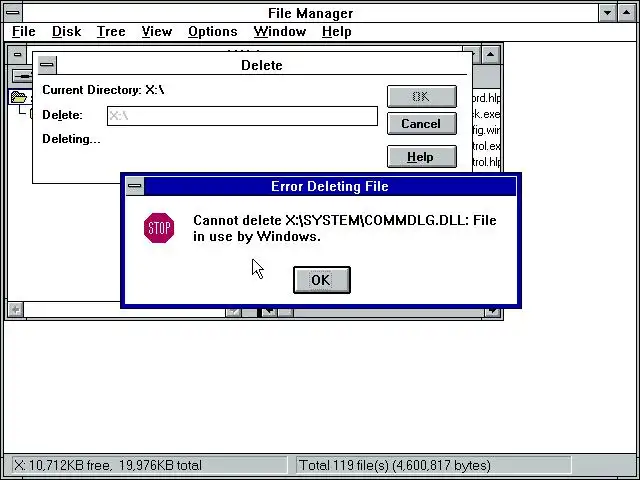This screenshot has height=480, width=640.
Task: Click the disk free space status text
Action: click(x=108, y=465)
